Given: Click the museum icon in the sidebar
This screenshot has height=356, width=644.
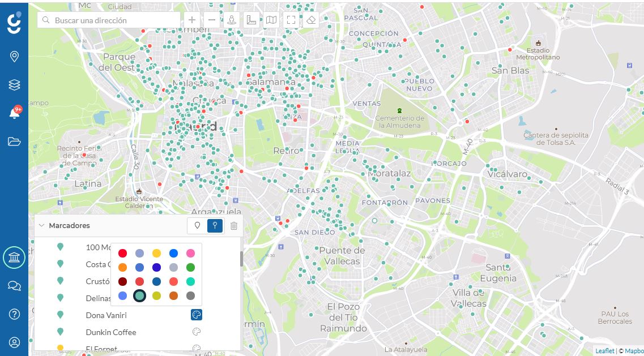Looking at the screenshot, I should (14, 258).
